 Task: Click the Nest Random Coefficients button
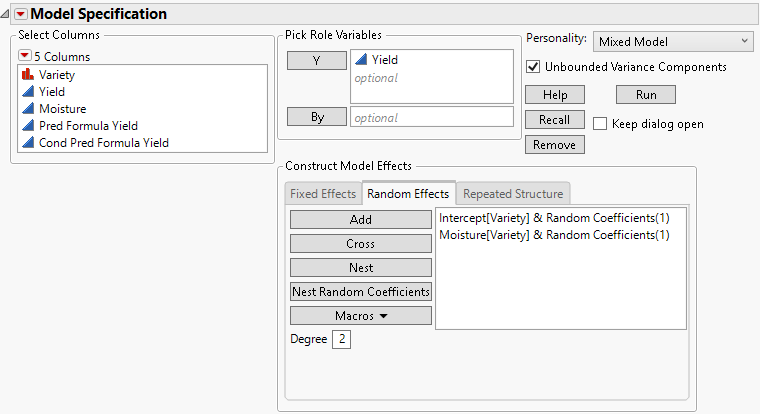click(361, 292)
